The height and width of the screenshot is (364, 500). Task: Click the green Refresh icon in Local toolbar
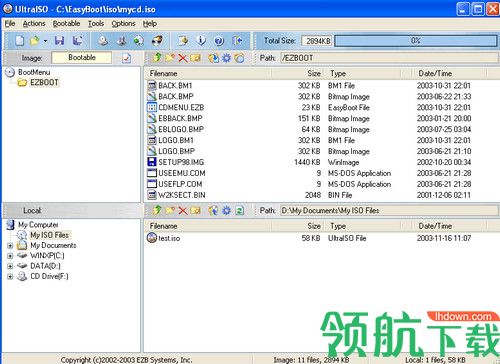(240, 211)
